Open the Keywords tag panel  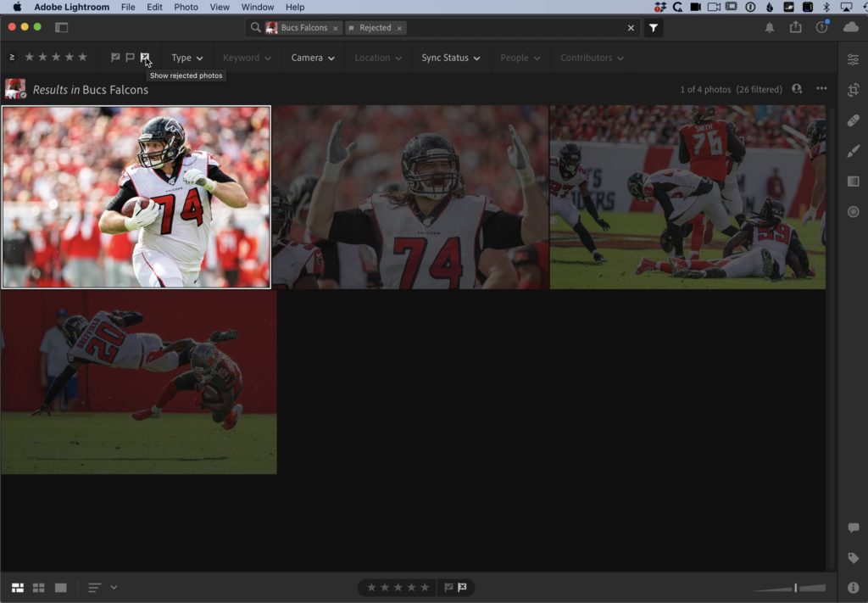click(853, 557)
